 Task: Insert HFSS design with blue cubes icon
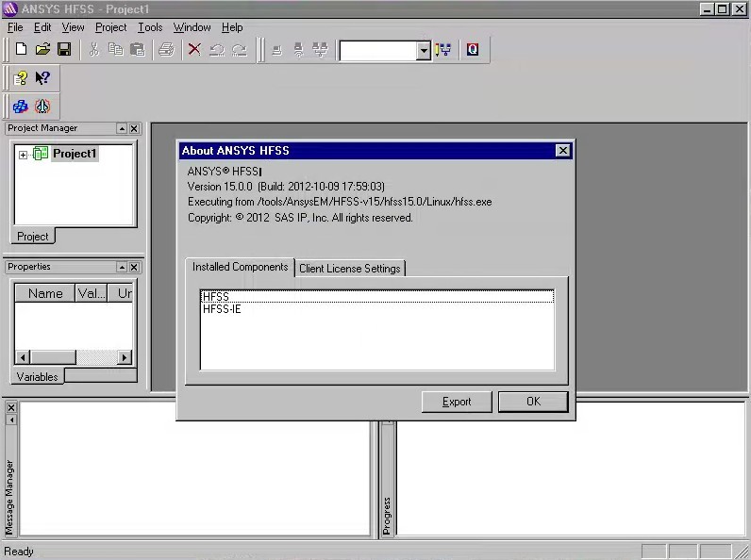tap(21, 107)
